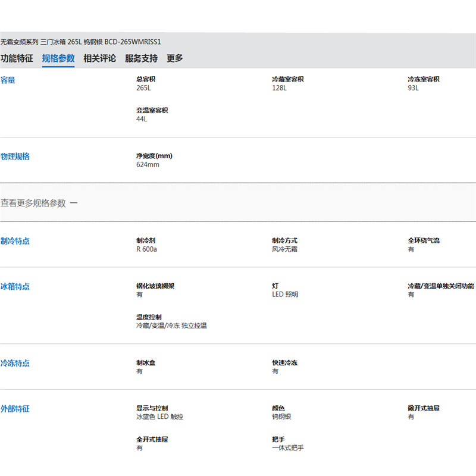The image size is (476, 476).
Task: Click the 冷冻室容积 93L specification
Action: pyautogui.click(x=423, y=84)
